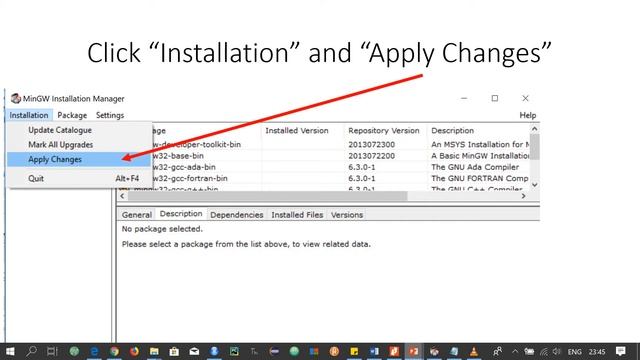This screenshot has height=360, width=640.
Task: Launch Firefox from the taskbar
Action: (134, 351)
